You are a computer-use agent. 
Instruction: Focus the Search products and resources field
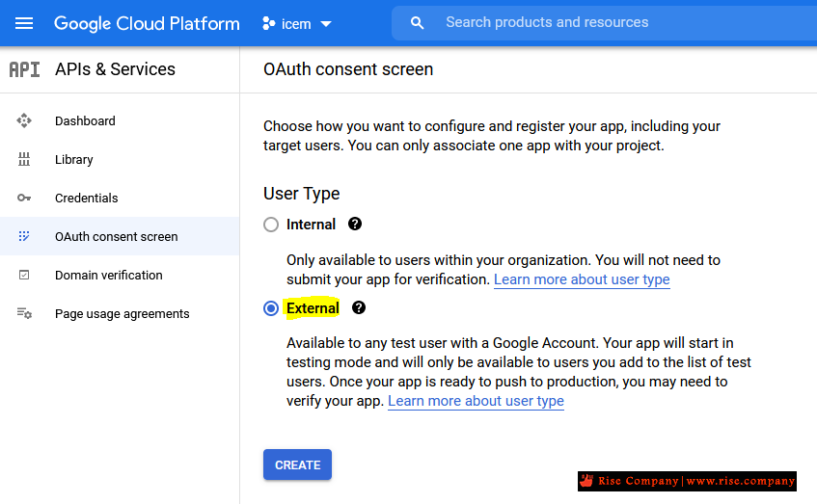pos(605,23)
